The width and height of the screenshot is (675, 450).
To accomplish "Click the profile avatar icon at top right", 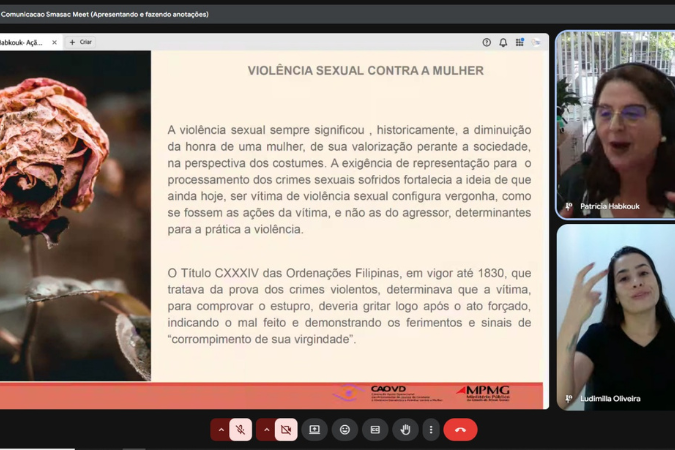I will click(536, 42).
